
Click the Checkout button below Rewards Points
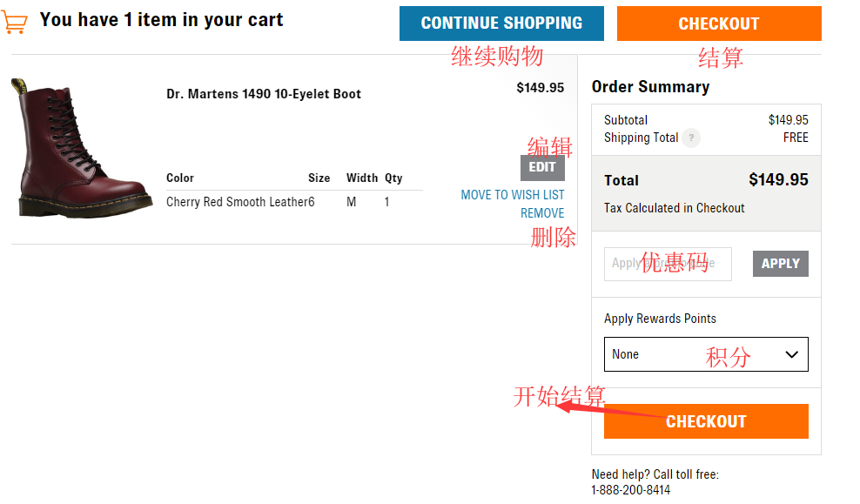(706, 421)
